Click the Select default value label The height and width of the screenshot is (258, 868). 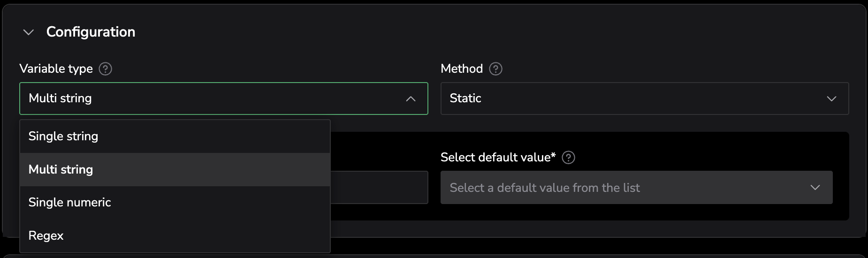tap(497, 158)
